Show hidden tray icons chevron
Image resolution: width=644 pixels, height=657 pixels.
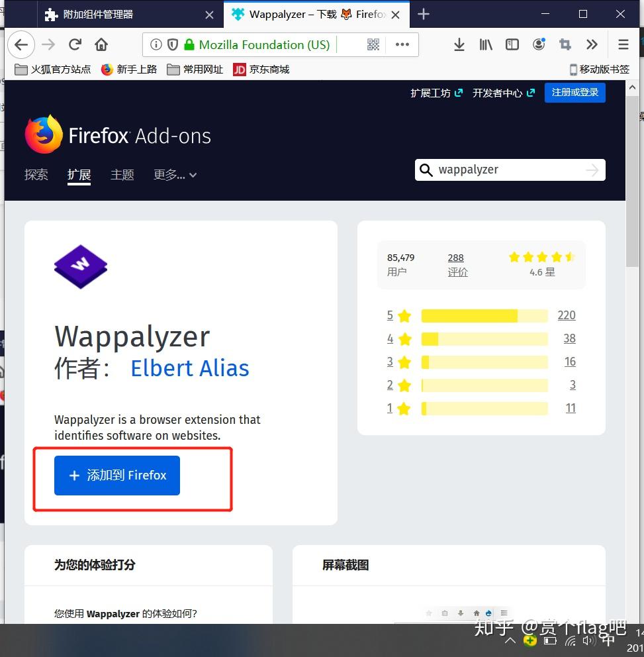[x=510, y=640]
